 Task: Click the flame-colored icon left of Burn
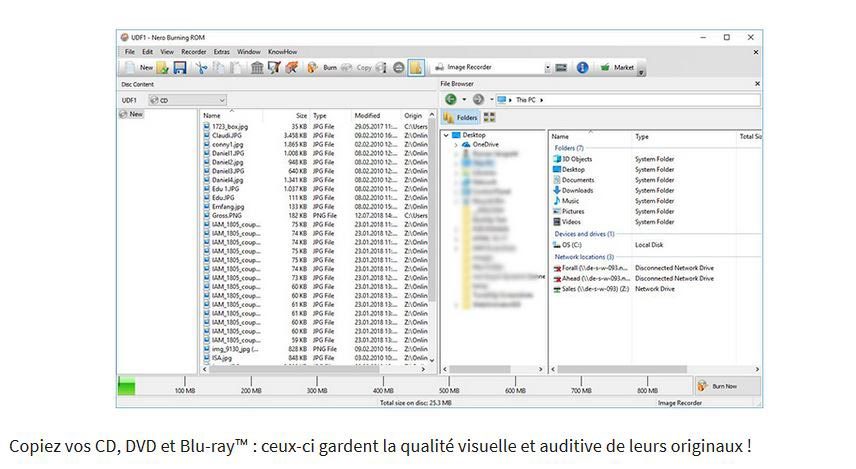pyautogui.click(x=312, y=68)
